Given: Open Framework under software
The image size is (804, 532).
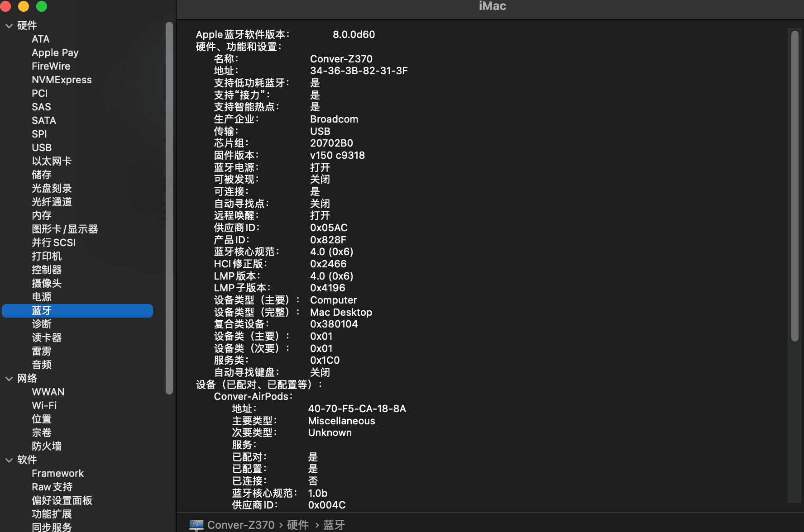Looking at the screenshot, I should pyautogui.click(x=58, y=474).
